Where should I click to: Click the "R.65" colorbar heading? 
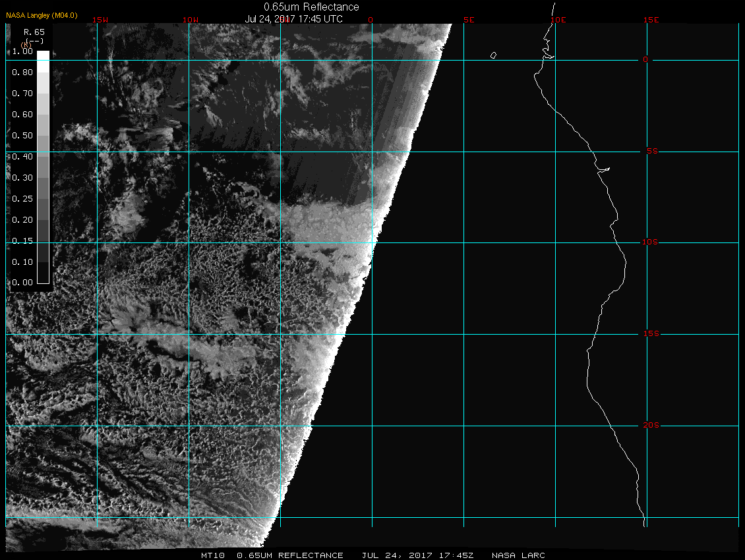[34, 32]
